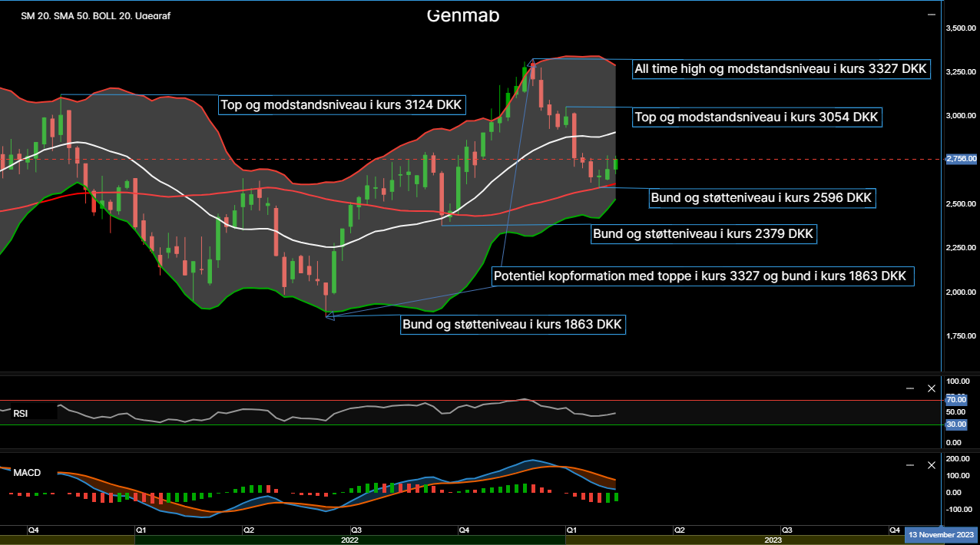The height and width of the screenshot is (545, 980).
Task: Click the current price label 2,756.00
Action: click(961, 158)
